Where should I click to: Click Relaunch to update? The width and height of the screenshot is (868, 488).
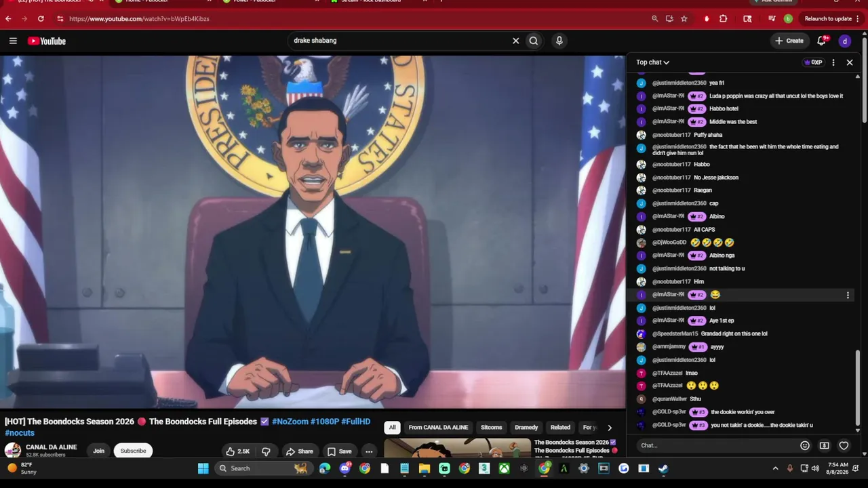click(x=828, y=19)
